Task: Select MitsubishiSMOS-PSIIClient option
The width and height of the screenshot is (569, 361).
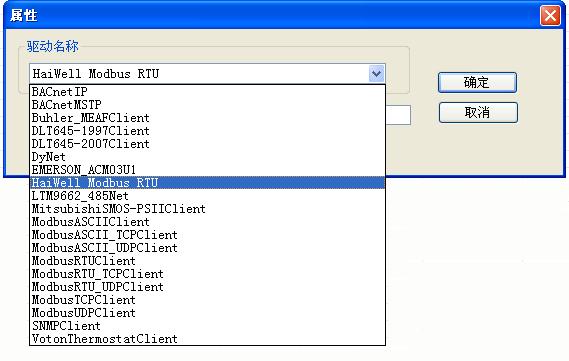Action: 207,209
